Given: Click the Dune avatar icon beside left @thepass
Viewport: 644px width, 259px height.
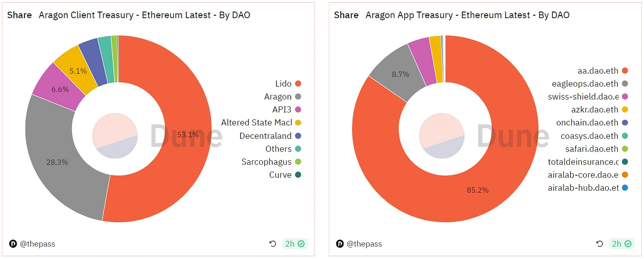Looking at the screenshot, I should coord(13,244).
